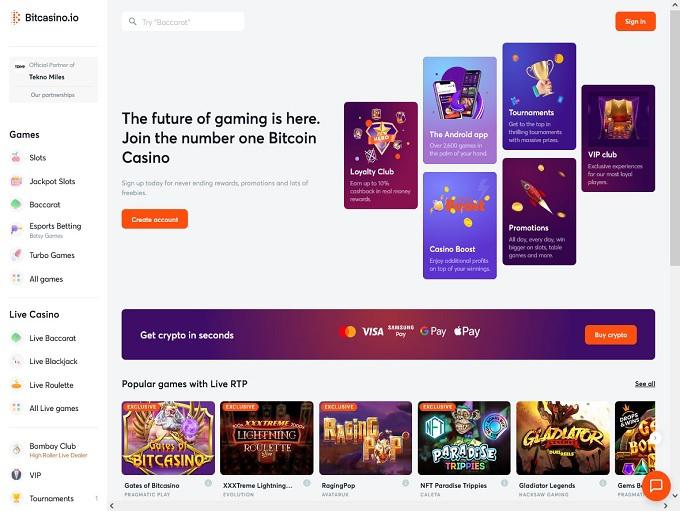
Task: Open the Live Roulette icon
Action: pyautogui.click(x=16, y=385)
